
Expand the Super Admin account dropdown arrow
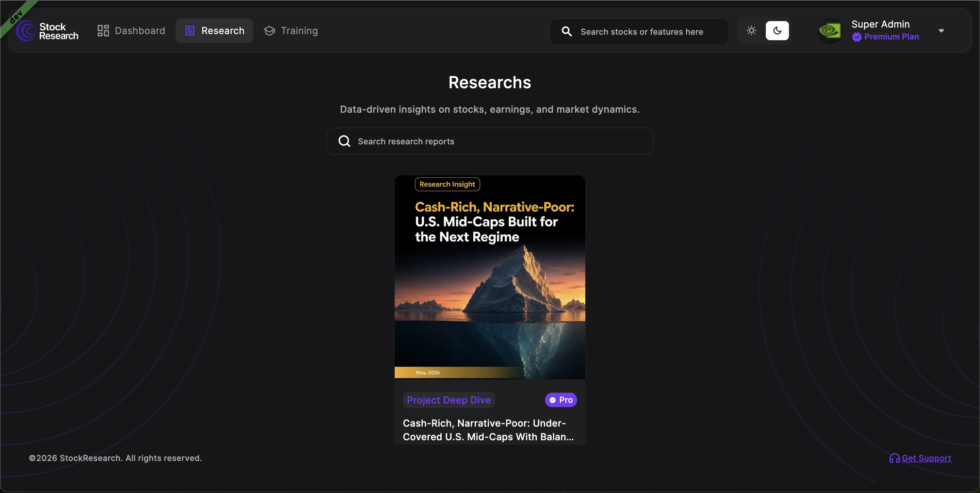pos(941,31)
